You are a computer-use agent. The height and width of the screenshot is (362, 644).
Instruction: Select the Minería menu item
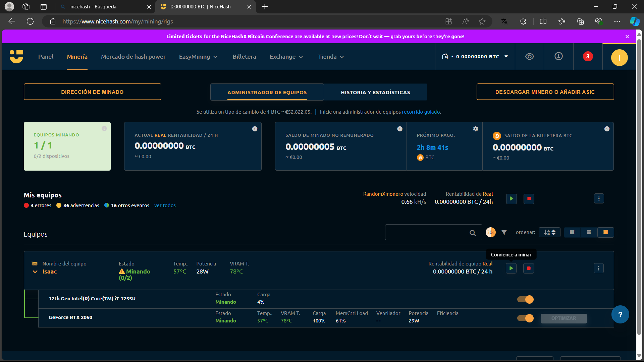pos(77,57)
